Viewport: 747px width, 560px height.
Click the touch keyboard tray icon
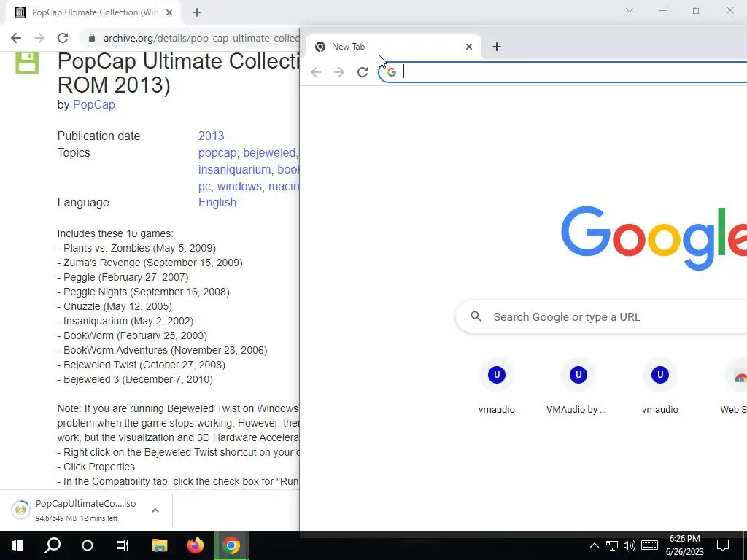tap(649, 545)
